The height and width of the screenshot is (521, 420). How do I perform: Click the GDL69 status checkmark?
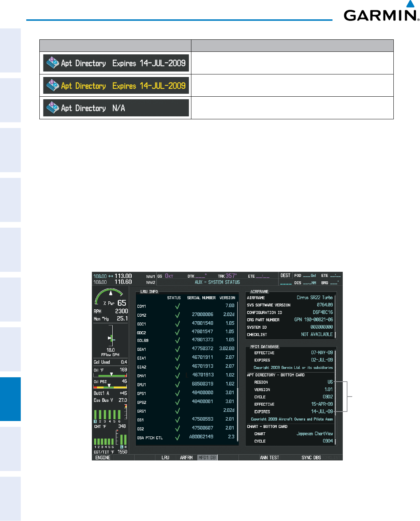click(177, 340)
